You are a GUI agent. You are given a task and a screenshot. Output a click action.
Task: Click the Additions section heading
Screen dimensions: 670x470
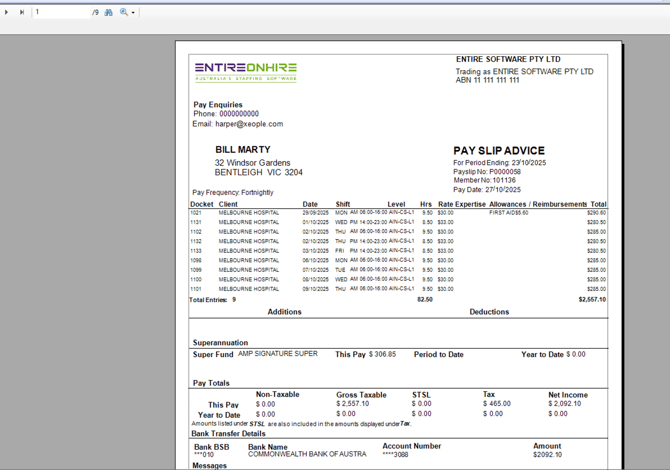tap(284, 312)
